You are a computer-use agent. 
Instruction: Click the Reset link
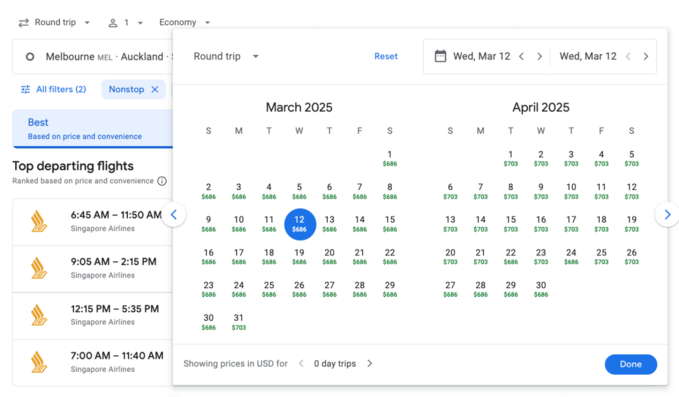386,56
